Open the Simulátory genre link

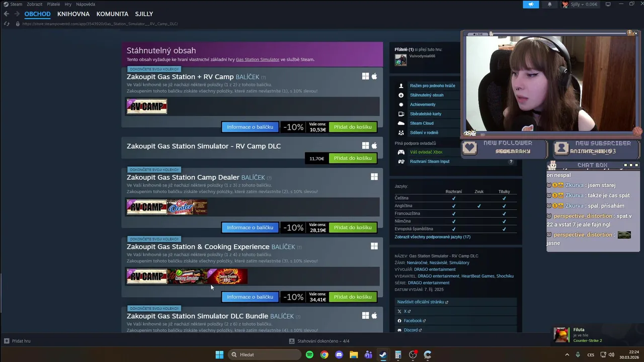tap(459, 263)
